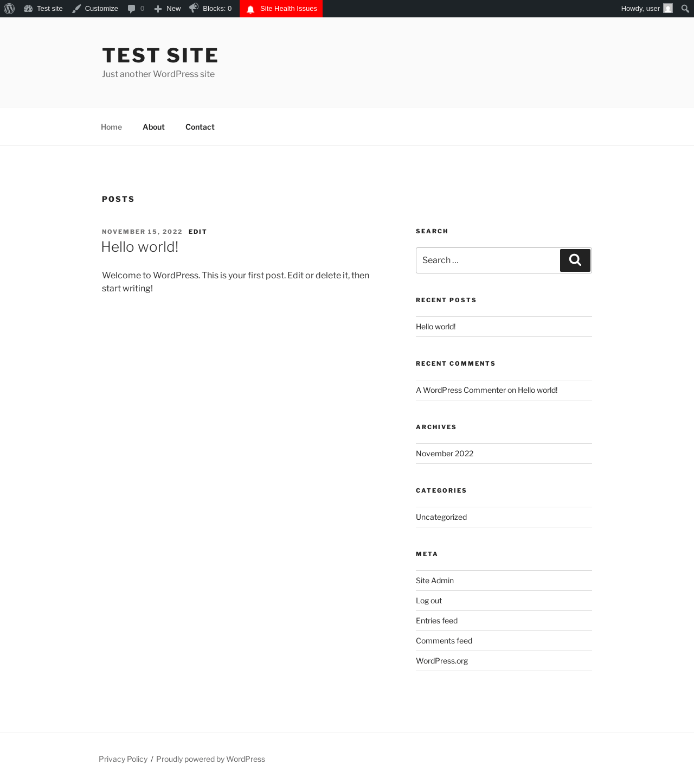
Task: Click the user avatar icon
Action: pos(668,9)
